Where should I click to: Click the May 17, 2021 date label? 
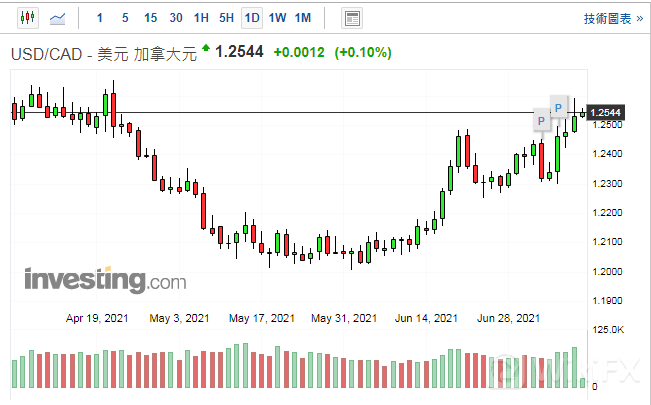261,318
